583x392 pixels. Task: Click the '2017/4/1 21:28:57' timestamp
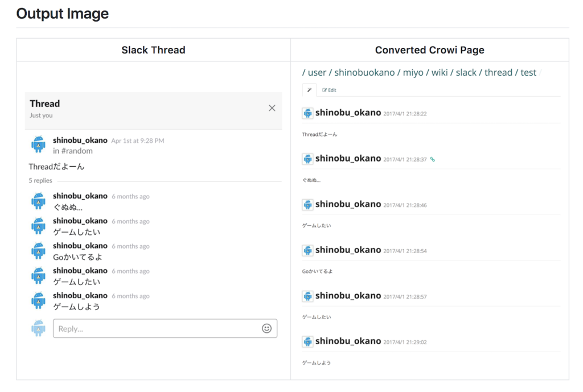click(x=405, y=296)
